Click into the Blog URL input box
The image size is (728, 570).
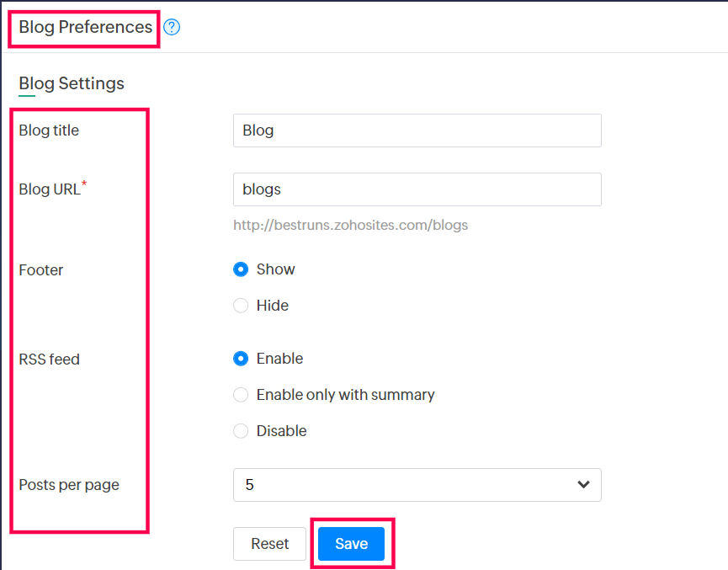(417, 189)
